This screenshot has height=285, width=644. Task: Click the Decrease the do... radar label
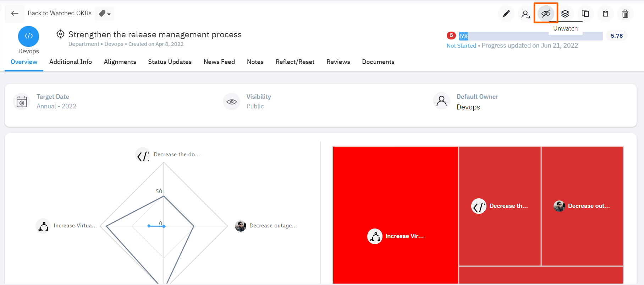click(x=177, y=155)
